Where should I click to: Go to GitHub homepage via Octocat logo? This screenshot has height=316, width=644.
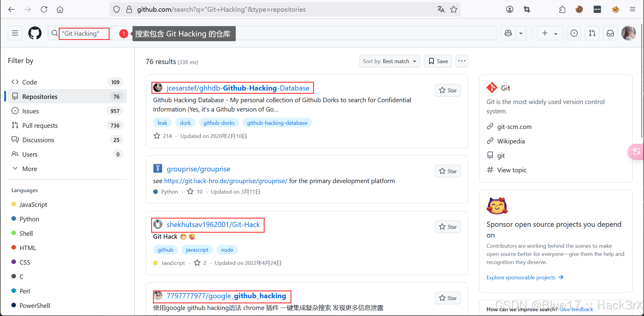click(x=35, y=33)
